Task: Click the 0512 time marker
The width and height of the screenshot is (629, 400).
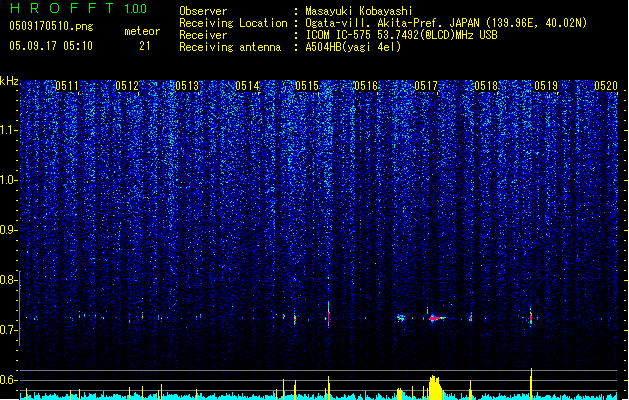Action: (x=127, y=86)
